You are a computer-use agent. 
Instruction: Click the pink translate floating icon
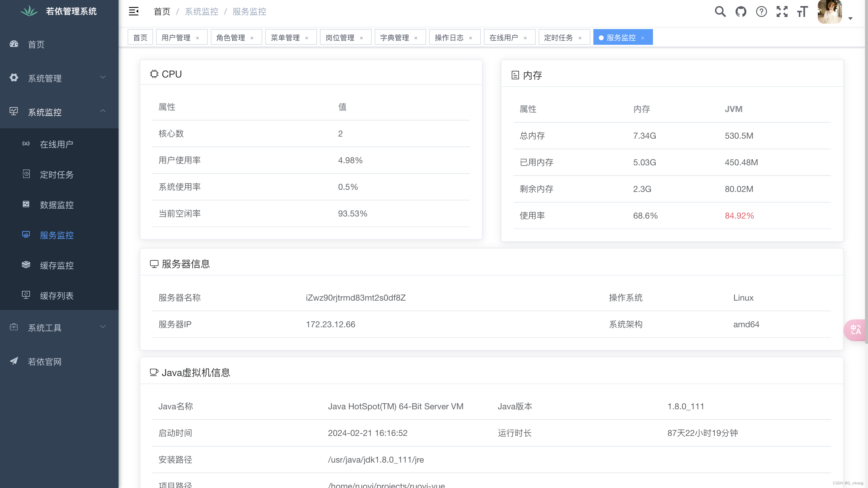(855, 329)
